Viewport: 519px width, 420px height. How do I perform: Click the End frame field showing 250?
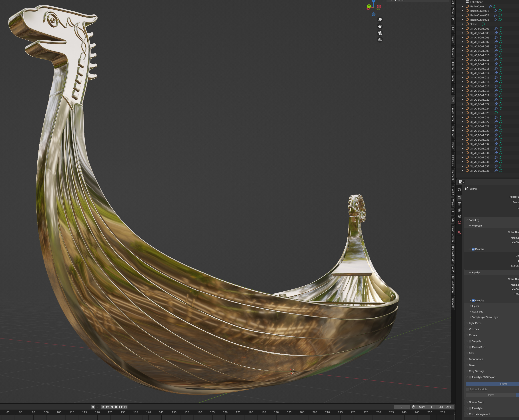445,407
